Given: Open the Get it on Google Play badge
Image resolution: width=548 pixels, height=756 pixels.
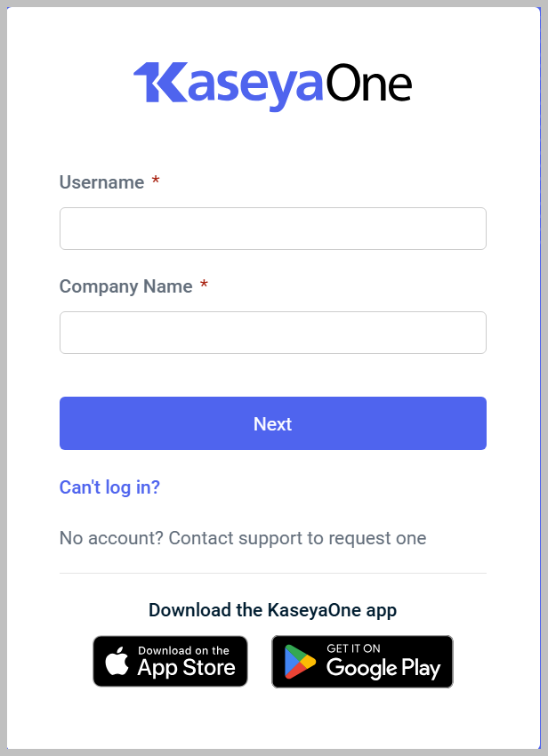Looking at the screenshot, I should pos(362,662).
